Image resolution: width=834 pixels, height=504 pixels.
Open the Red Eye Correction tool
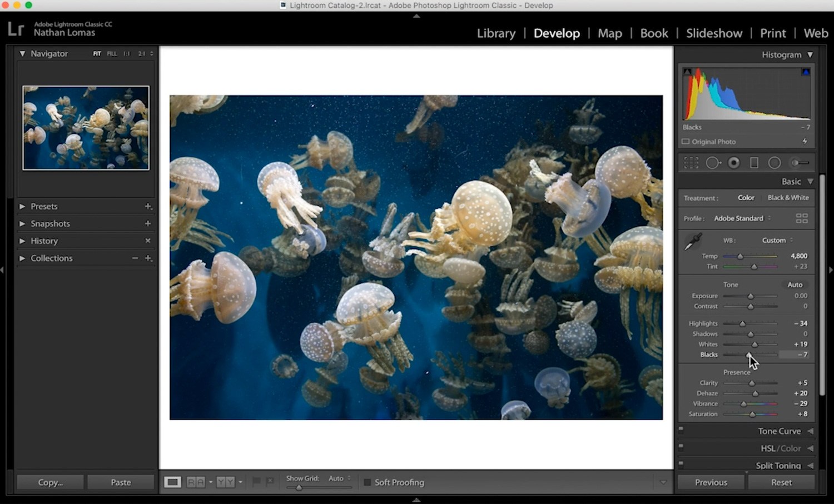point(734,162)
